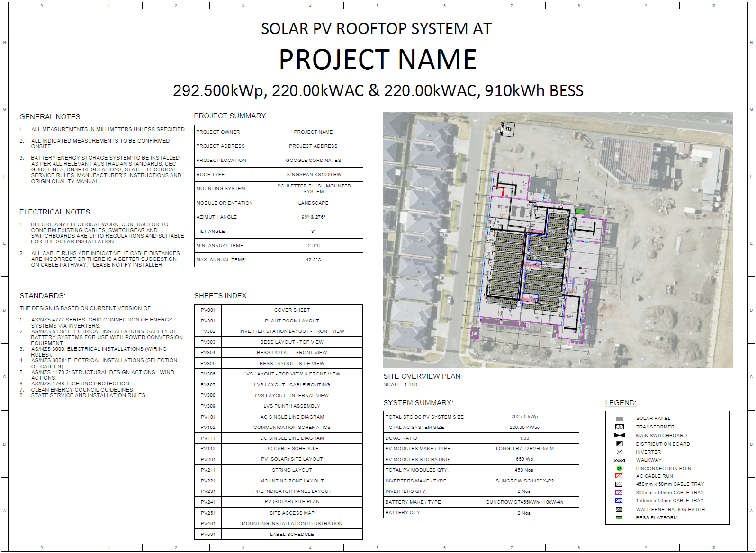Click the LEGEND heading

[621, 403]
